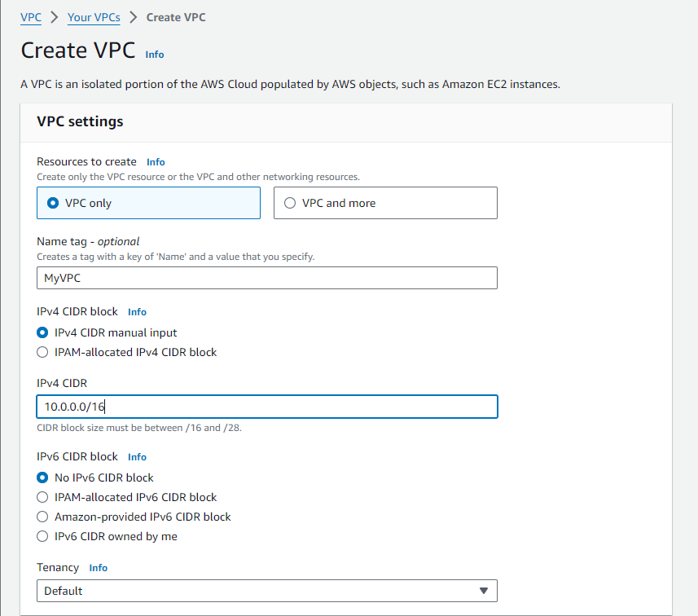Select IPv6 CIDR owned by me
Image resolution: width=698 pixels, height=616 pixels.
[x=42, y=536]
